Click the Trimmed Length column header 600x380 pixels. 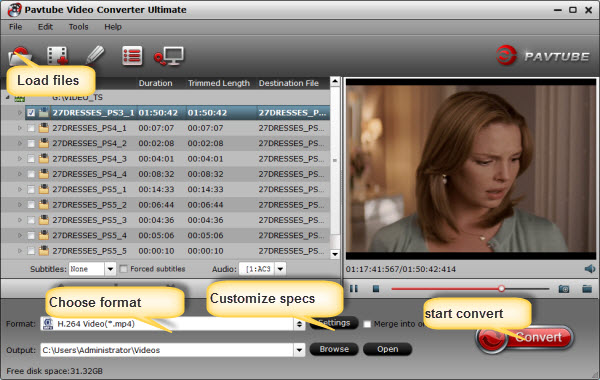pos(218,83)
